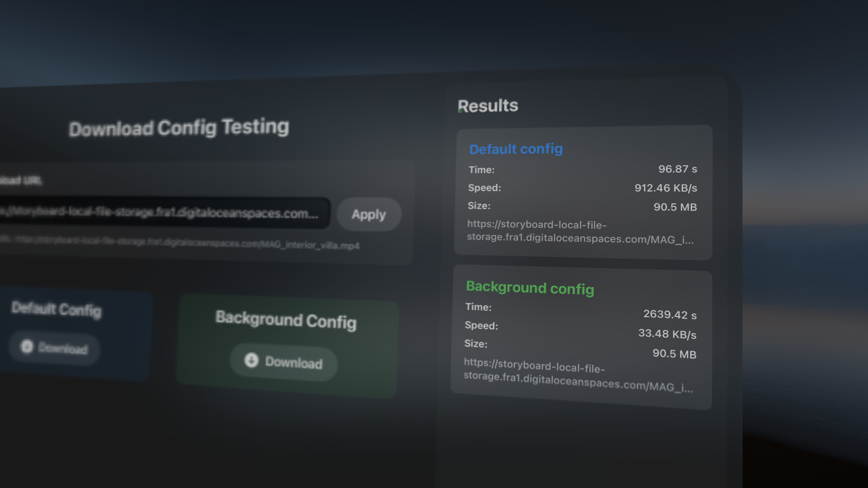
Task: Select the green Background config result title
Action: [530, 288]
